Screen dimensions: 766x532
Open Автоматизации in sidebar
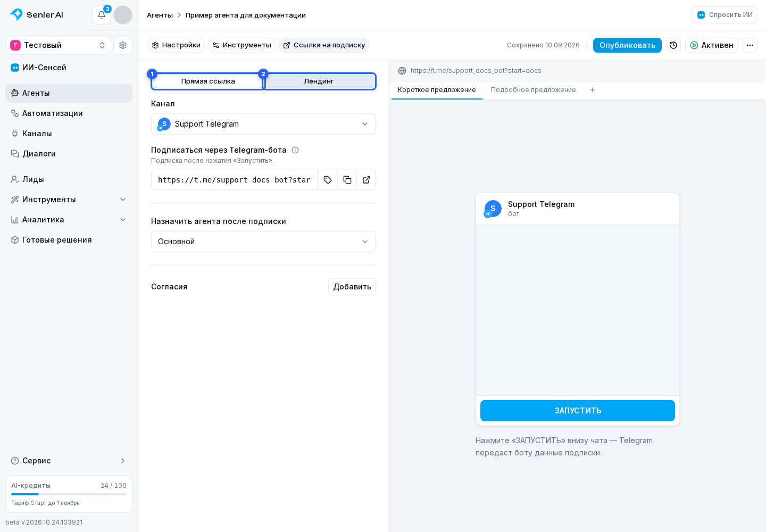(69, 113)
